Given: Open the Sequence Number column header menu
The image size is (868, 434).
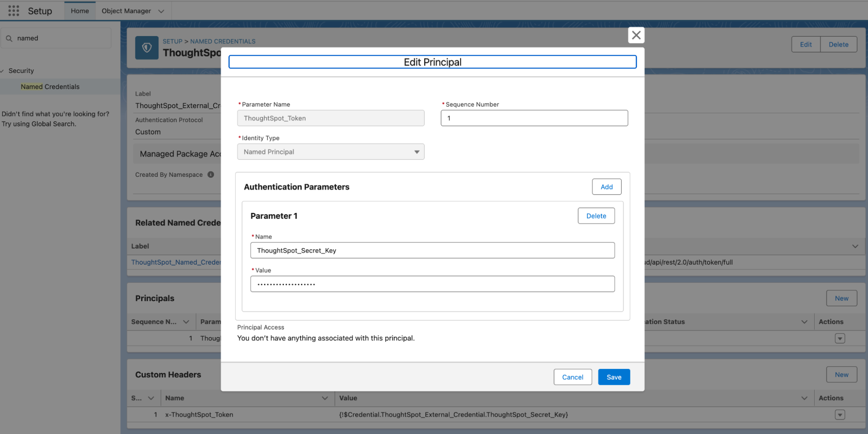Looking at the screenshot, I should pos(186,321).
